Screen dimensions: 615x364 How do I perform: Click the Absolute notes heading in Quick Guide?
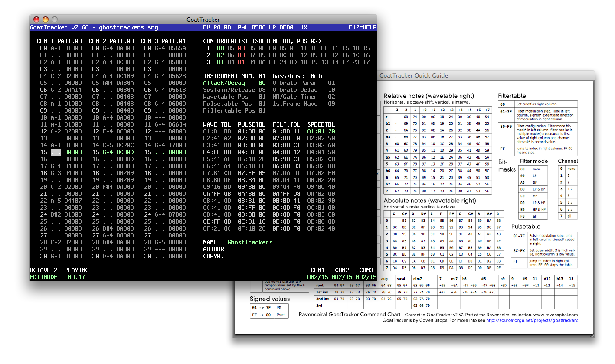[430, 201]
